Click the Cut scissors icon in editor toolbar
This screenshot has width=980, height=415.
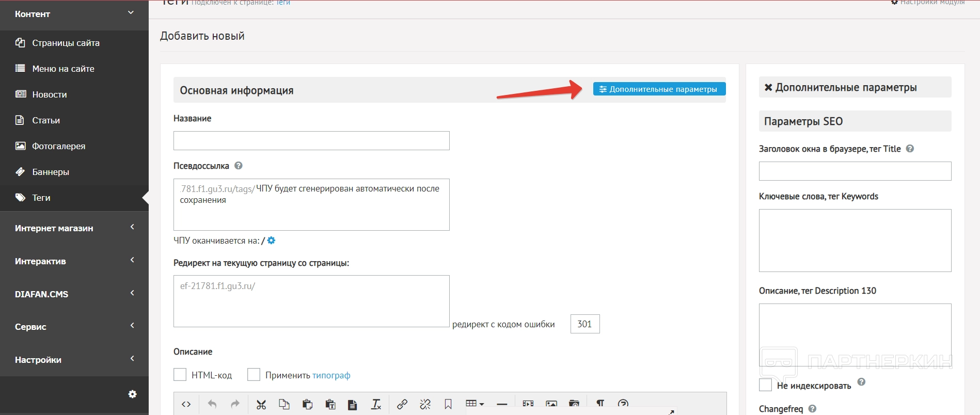click(x=261, y=404)
